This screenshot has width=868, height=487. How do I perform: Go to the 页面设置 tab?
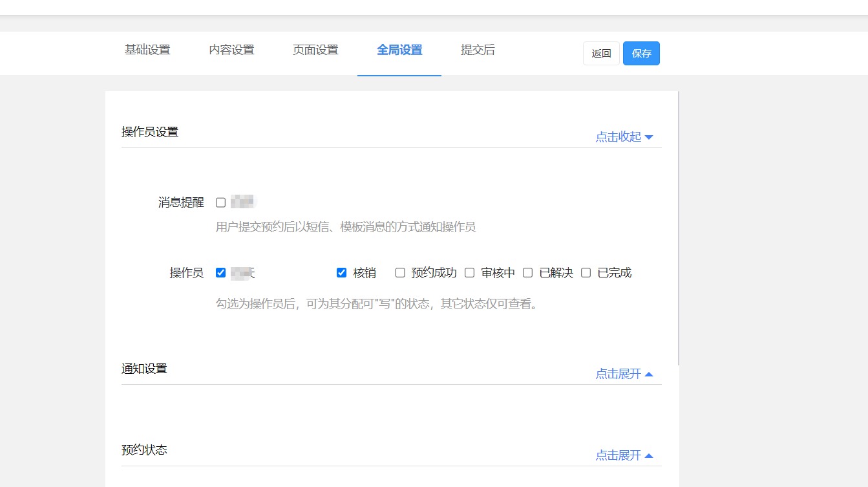pos(315,50)
